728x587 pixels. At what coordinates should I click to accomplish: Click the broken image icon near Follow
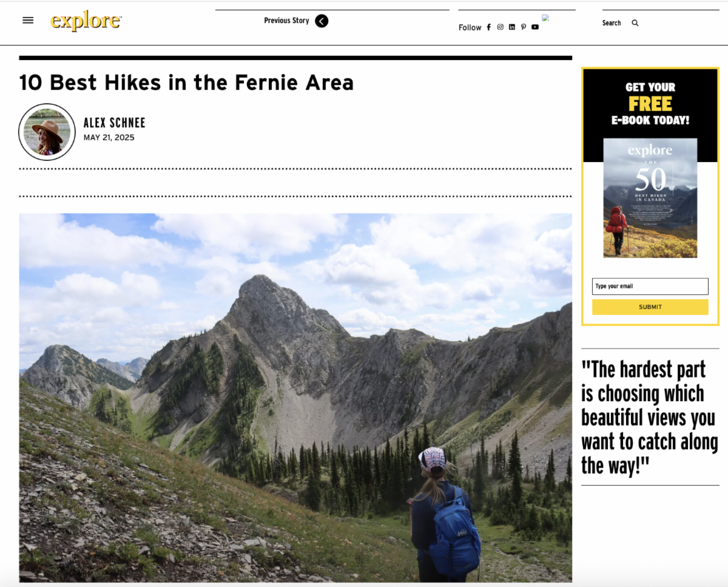point(545,18)
